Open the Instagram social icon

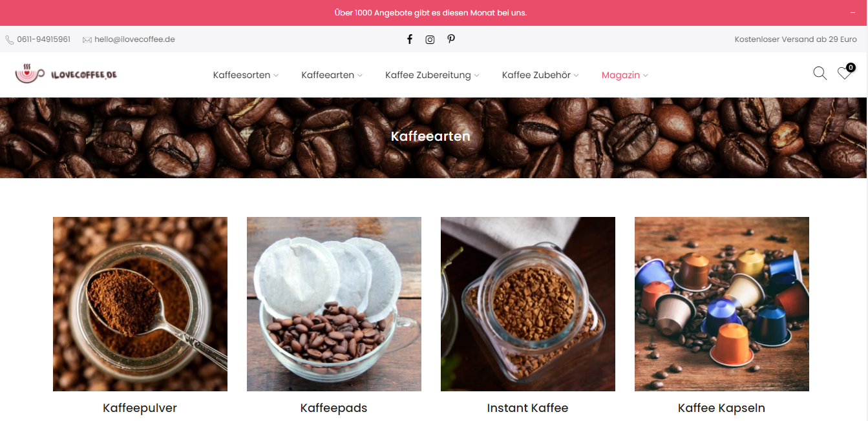pos(430,39)
